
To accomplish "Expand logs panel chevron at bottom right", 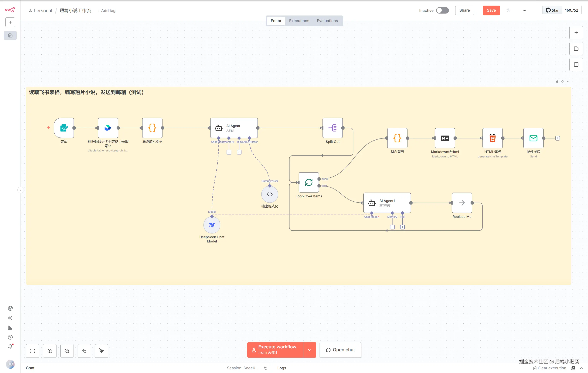I will (x=581, y=368).
